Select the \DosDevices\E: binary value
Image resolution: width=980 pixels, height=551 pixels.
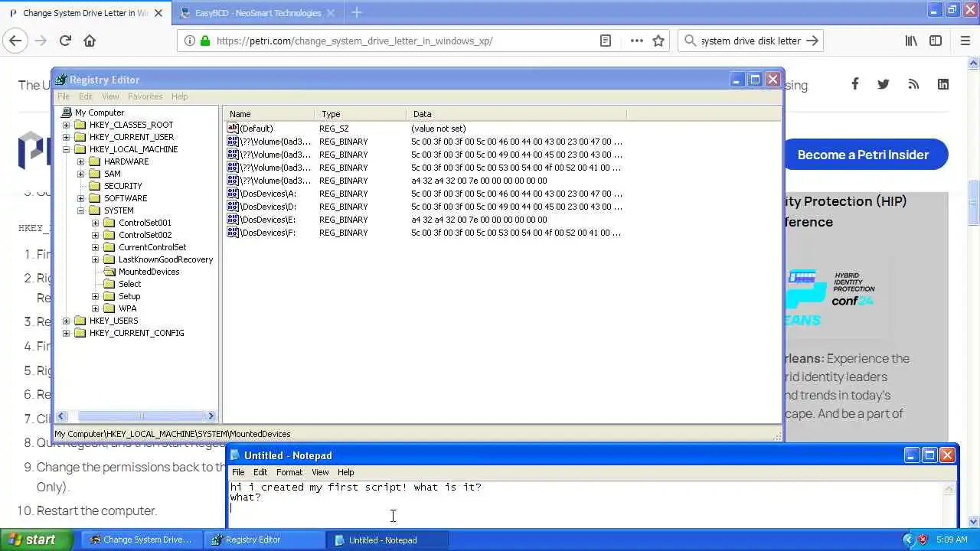coord(268,220)
